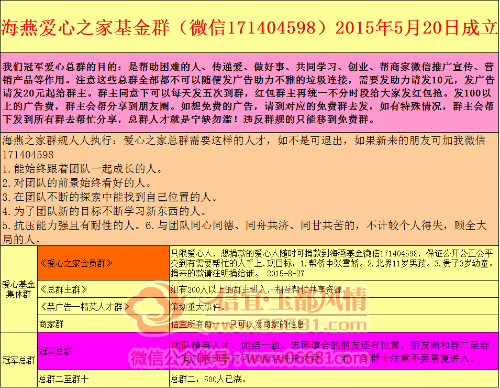Select rule '3.在团队不断的探索中能找到自己位置的人'
Image resolution: width=500 pixels, height=388 pixels.
click(109, 197)
